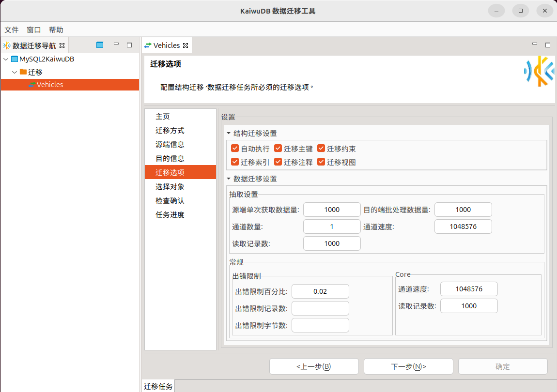The image size is (557, 392).
Task: Open the 文件 menu
Action: click(11, 30)
